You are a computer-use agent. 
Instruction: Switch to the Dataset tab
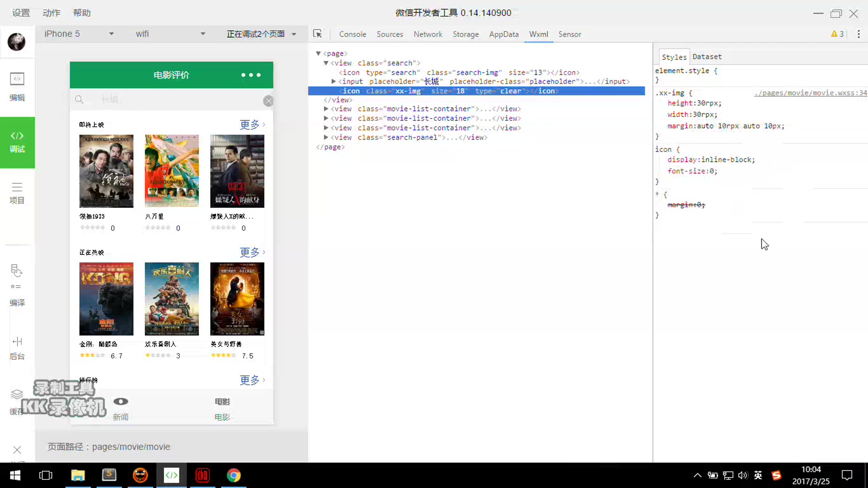(707, 57)
